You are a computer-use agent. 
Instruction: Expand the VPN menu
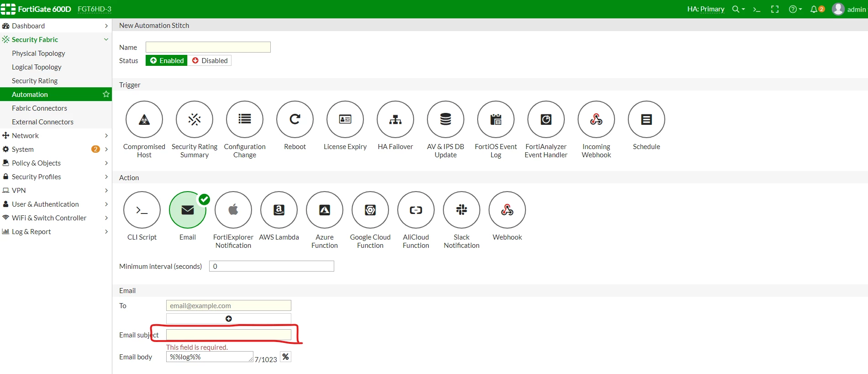[x=56, y=190]
